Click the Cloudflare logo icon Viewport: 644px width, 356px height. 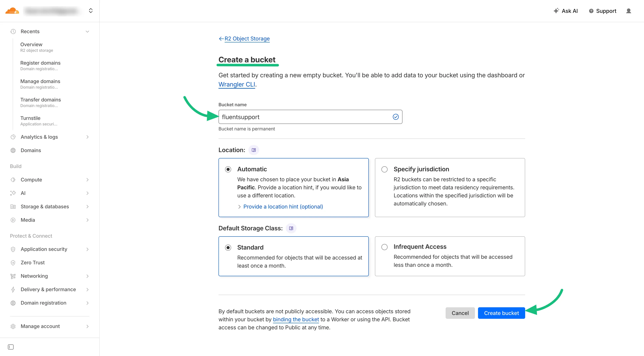click(12, 11)
